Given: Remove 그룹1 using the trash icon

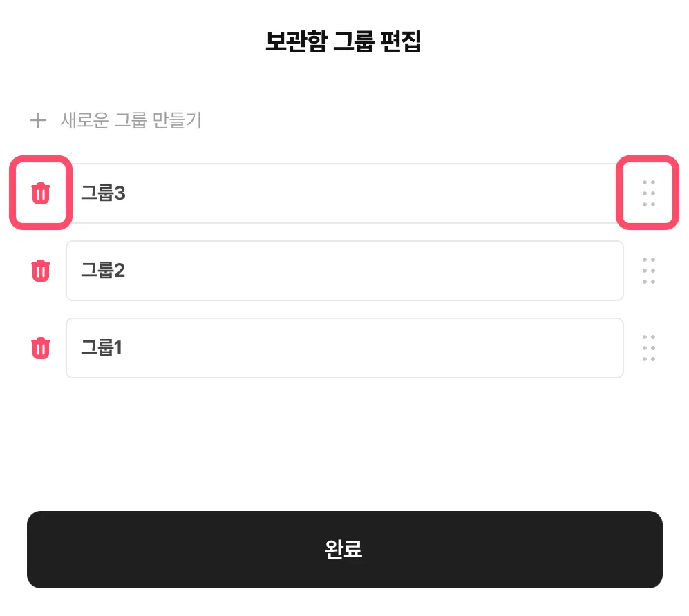Looking at the screenshot, I should pos(41,347).
